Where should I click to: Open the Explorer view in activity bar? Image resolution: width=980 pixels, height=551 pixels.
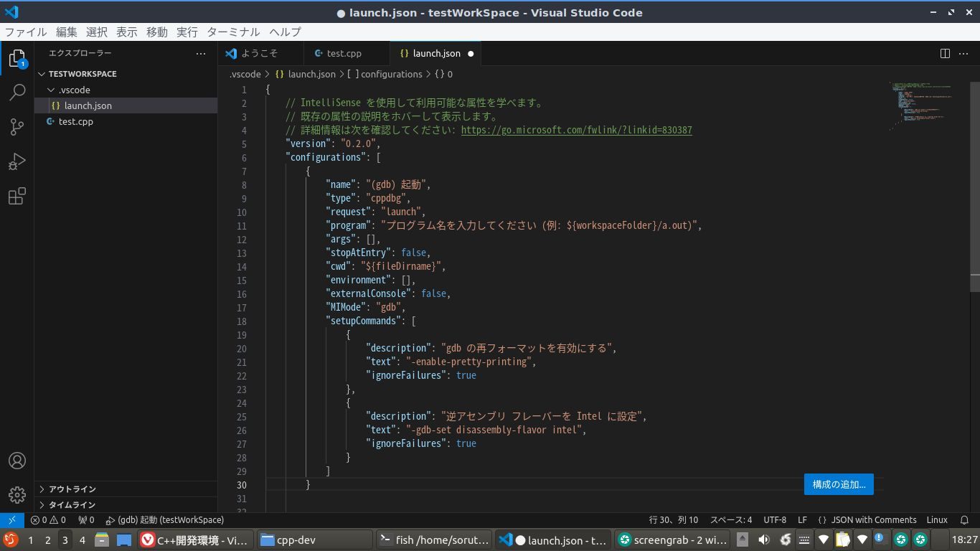coord(17,59)
